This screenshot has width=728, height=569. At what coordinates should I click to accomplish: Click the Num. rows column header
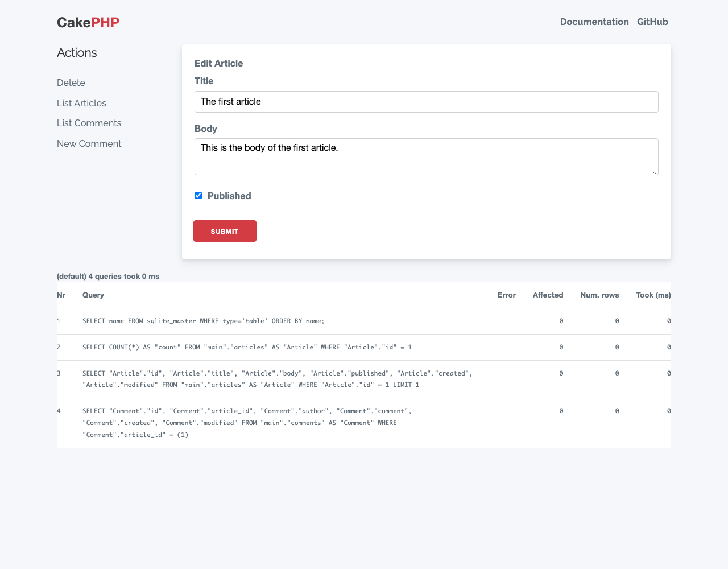pyautogui.click(x=599, y=295)
